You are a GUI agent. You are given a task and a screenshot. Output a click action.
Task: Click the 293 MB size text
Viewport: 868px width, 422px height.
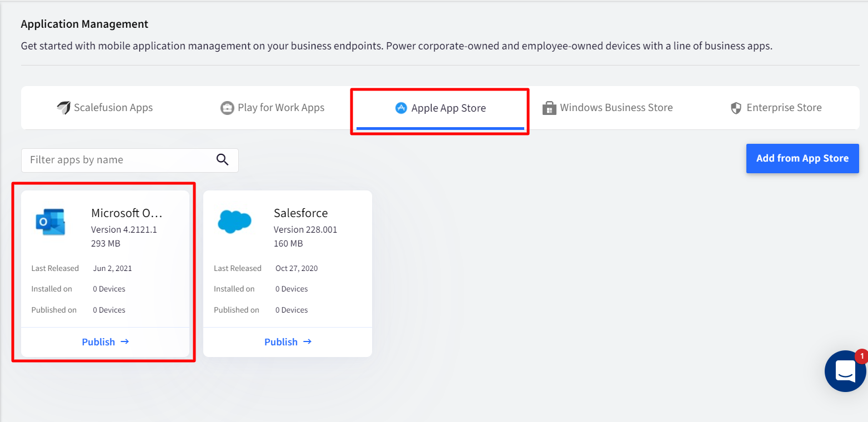106,243
